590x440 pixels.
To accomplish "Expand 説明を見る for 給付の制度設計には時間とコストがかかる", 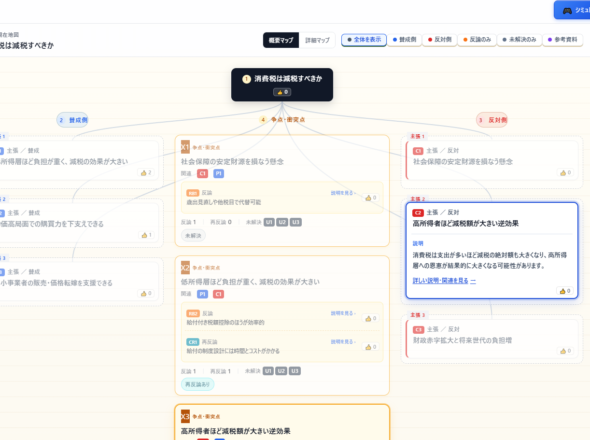I will coord(343,342).
